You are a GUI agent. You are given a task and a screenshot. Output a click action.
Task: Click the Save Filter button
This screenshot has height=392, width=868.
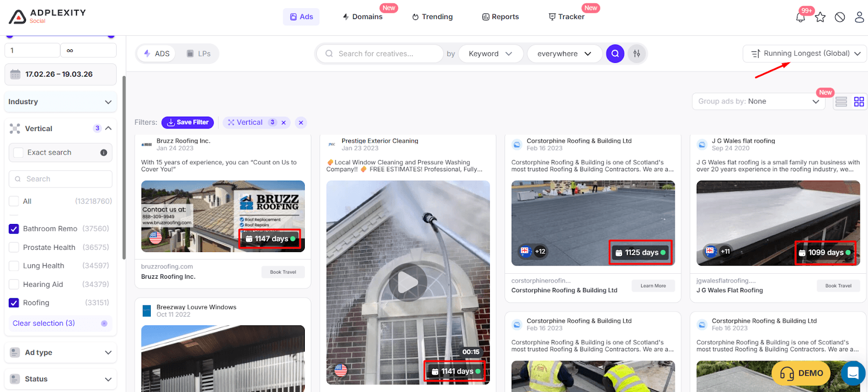188,123
